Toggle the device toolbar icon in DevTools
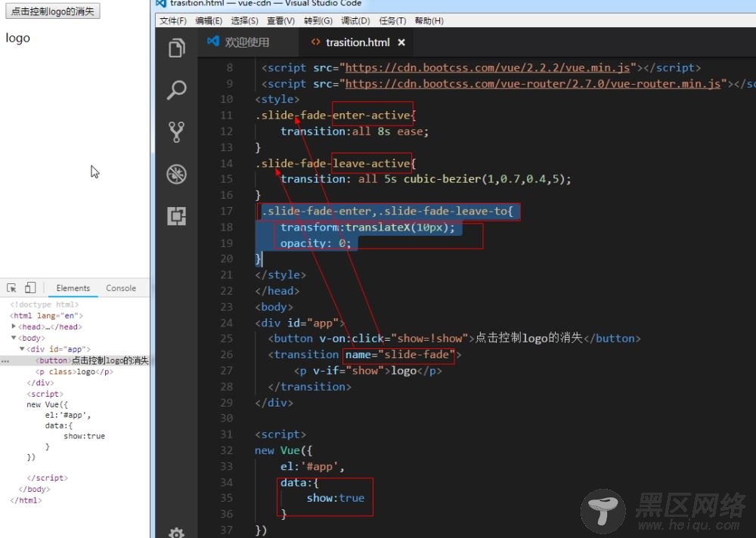The width and height of the screenshot is (756, 538). pyautogui.click(x=30, y=288)
